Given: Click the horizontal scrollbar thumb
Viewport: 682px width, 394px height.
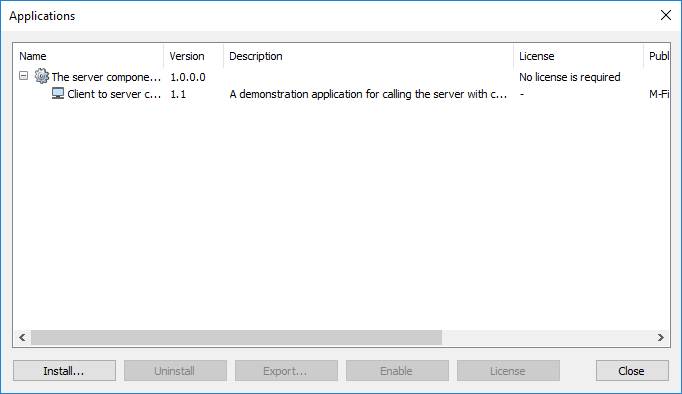Looking at the screenshot, I should pos(236,337).
